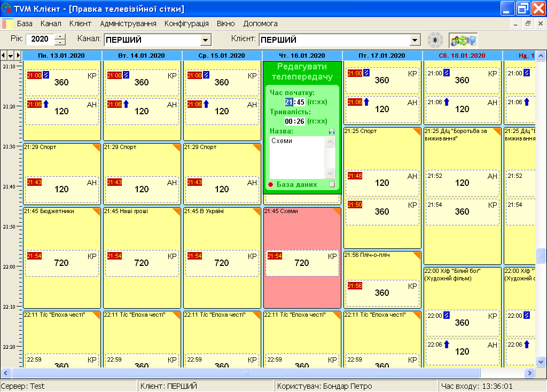Open the Клієнт combo box

[x=415, y=40]
